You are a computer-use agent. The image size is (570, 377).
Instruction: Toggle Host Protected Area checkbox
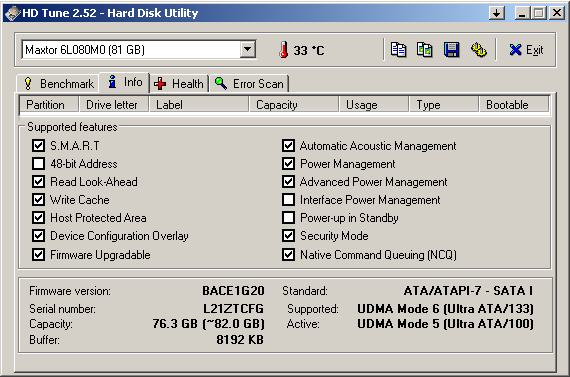pyautogui.click(x=39, y=218)
